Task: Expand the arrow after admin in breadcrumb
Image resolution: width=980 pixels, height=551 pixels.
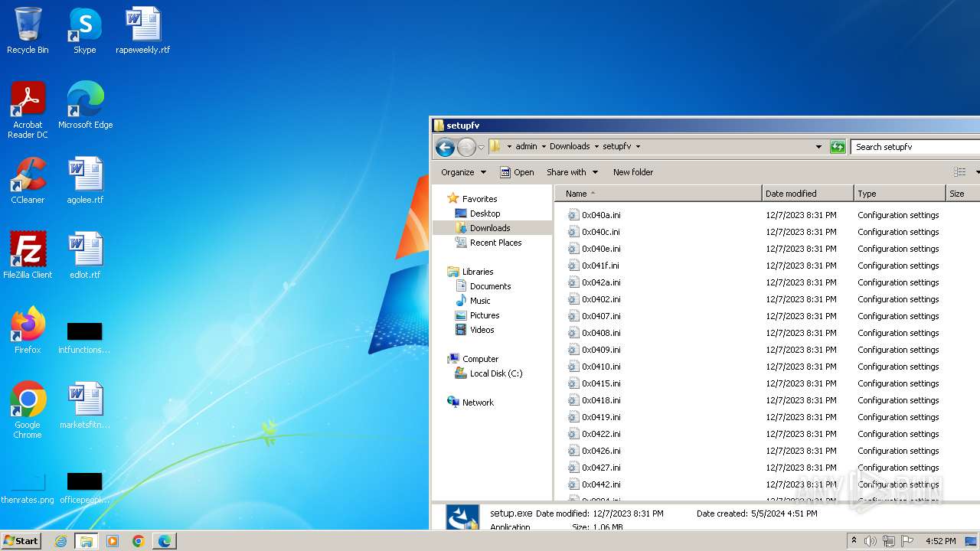Action: coord(544,147)
